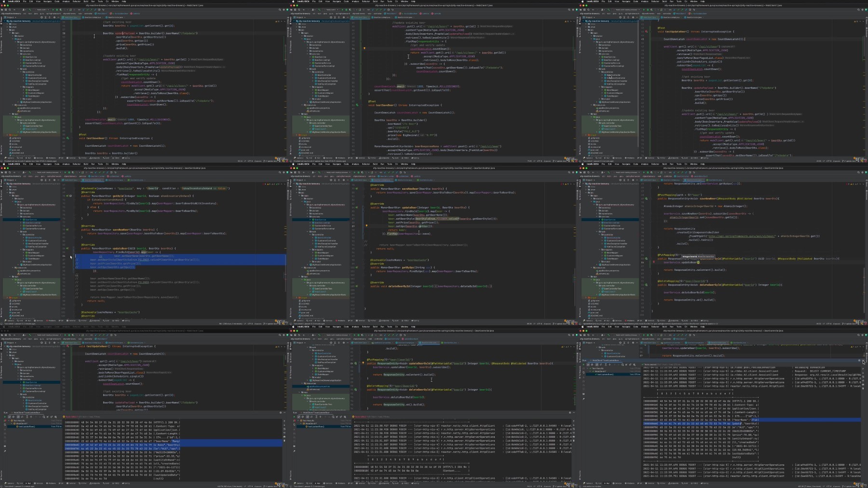Hide the Run tool window under the mouse pointer
The image size is (868, 488).
863,361
